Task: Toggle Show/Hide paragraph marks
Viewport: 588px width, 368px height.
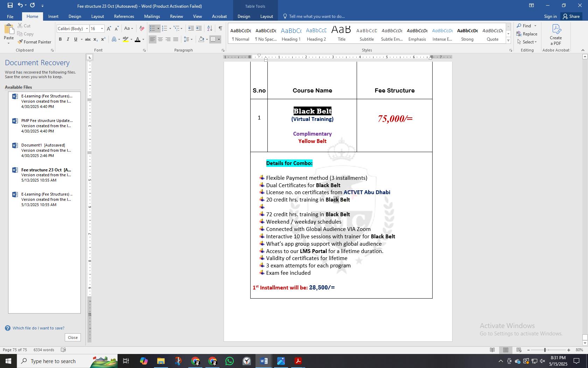Action: point(220,29)
